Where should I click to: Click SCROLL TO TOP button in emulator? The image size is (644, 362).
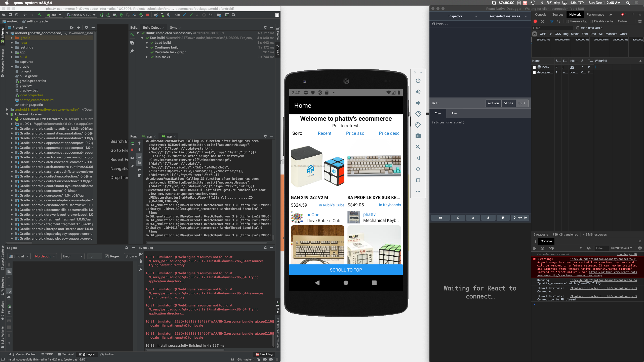(345, 270)
